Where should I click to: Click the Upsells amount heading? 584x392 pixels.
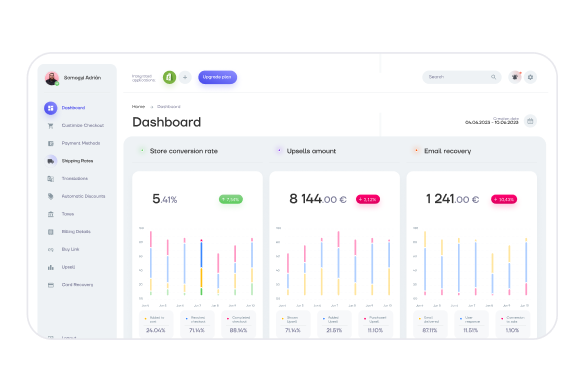click(x=311, y=151)
